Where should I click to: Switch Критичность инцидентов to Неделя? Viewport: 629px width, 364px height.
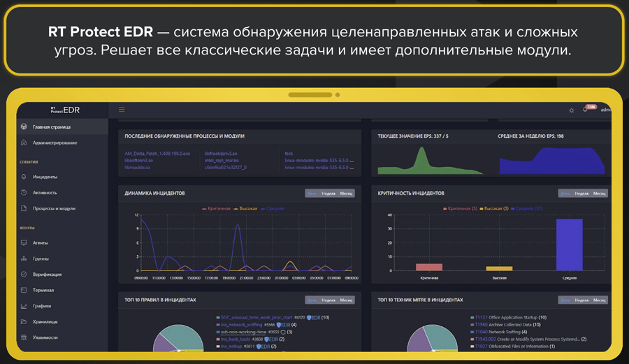pos(581,194)
